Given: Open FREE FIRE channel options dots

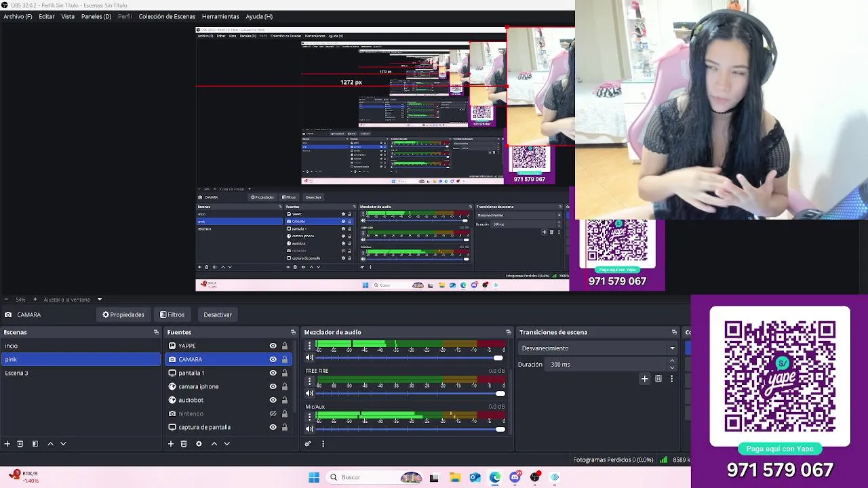Looking at the screenshot, I should 310,381.
